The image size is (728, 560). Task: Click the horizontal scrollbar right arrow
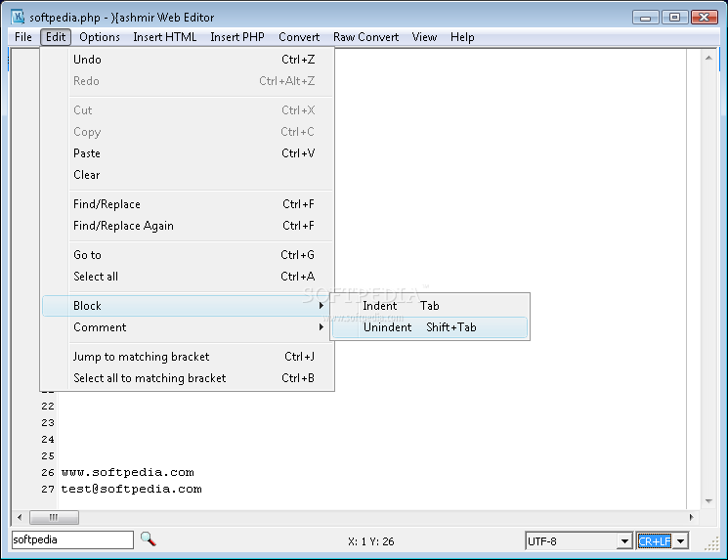(691, 517)
